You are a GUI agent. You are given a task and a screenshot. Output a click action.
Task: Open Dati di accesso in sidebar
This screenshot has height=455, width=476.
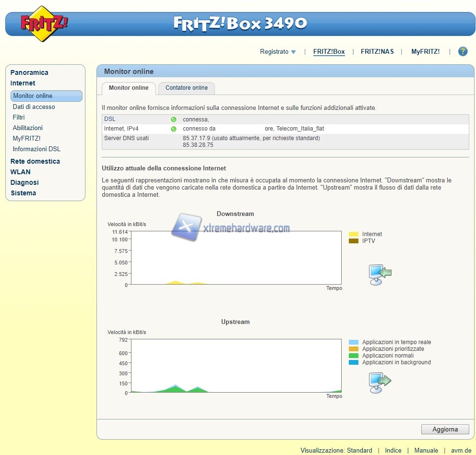(x=34, y=107)
